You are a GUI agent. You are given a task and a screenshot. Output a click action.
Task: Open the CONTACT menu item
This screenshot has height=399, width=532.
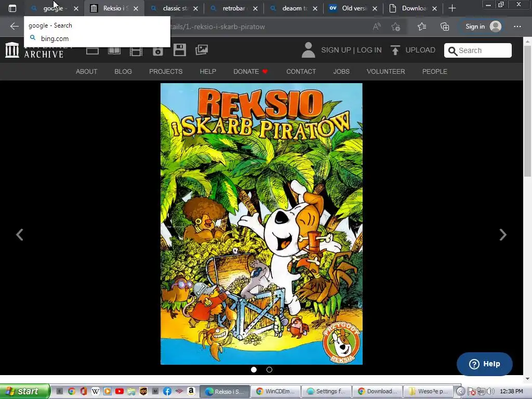301,72
